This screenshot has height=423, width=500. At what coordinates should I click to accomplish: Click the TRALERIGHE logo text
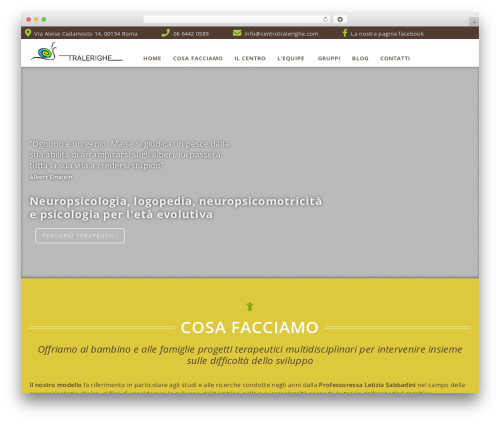90,58
